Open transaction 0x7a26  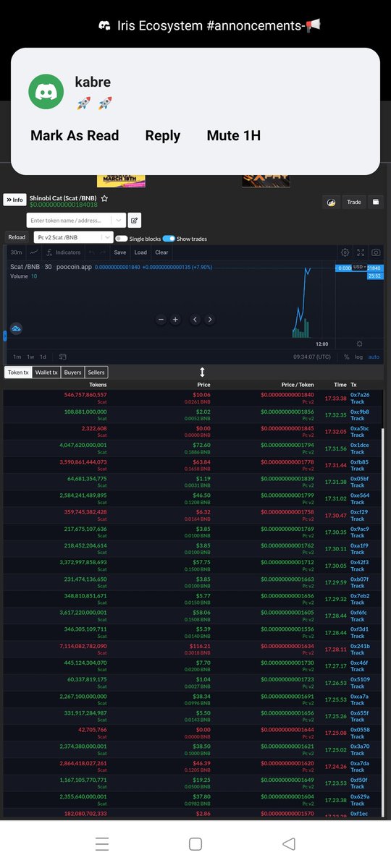pyautogui.click(x=360, y=395)
